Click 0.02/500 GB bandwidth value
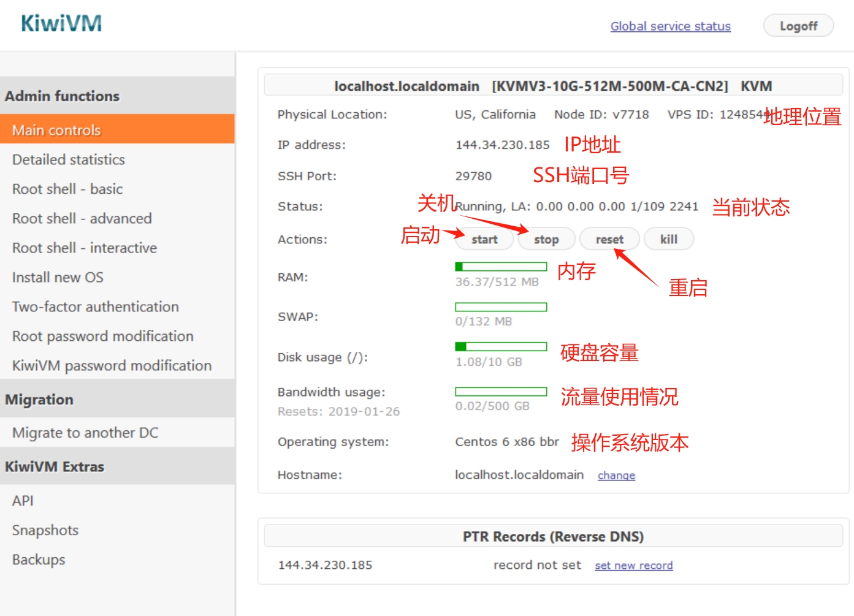The image size is (854, 616). (492, 406)
